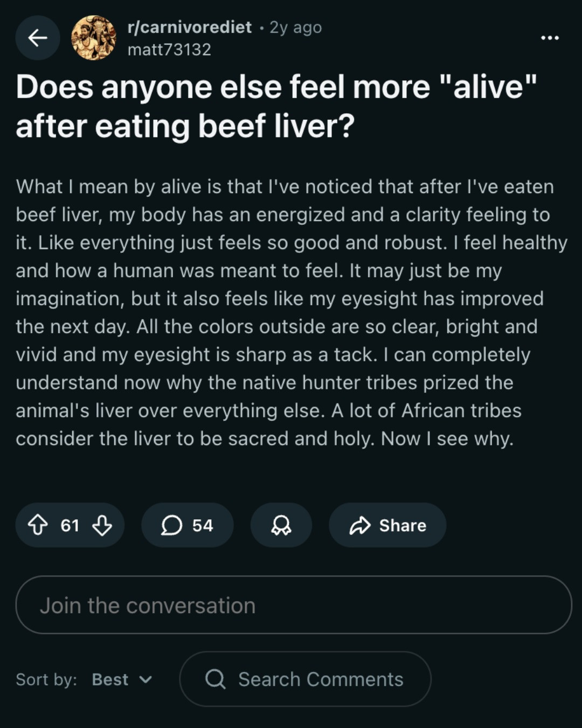Open the three-dot post options menu
Image resolution: width=582 pixels, height=728 pixels.
point(550,38)
